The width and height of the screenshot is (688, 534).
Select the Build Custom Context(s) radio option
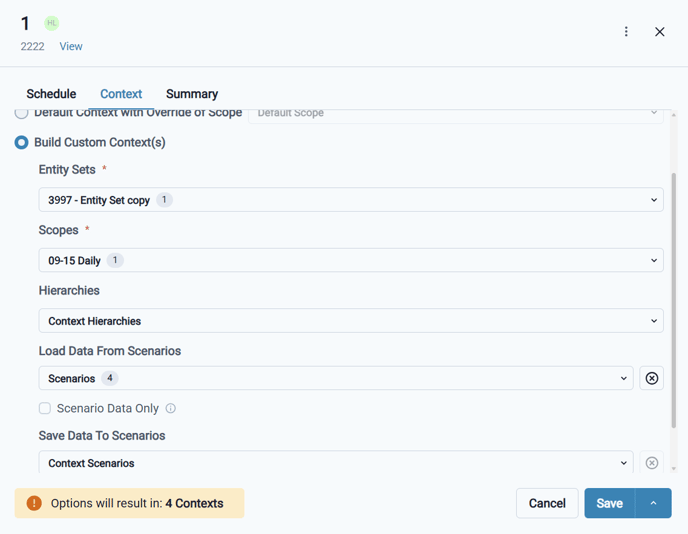pos(21,143)
